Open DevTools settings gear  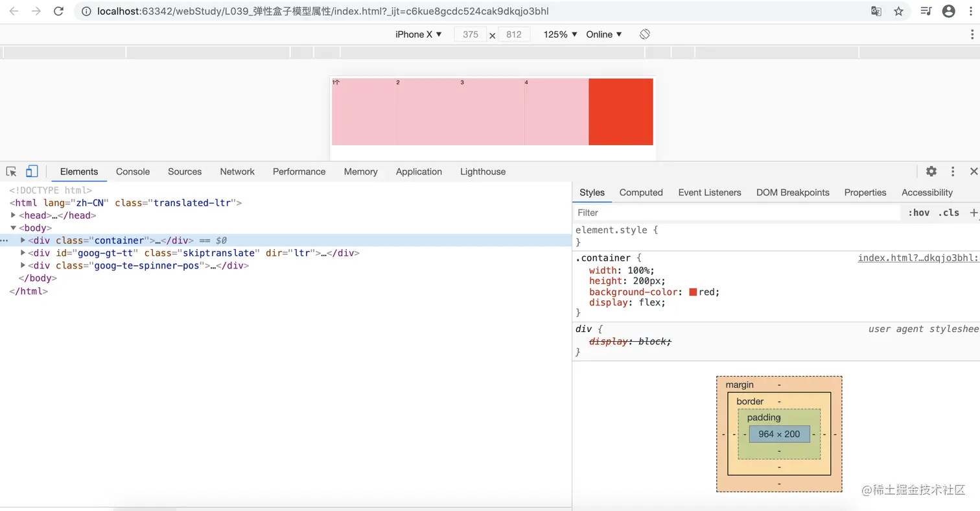pos(931,172)
